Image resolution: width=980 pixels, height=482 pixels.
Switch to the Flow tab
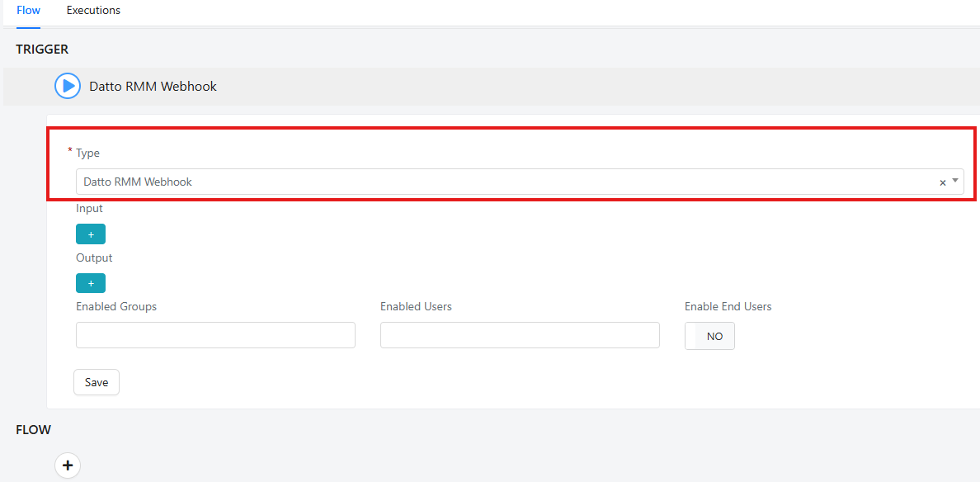click(28, 11)
